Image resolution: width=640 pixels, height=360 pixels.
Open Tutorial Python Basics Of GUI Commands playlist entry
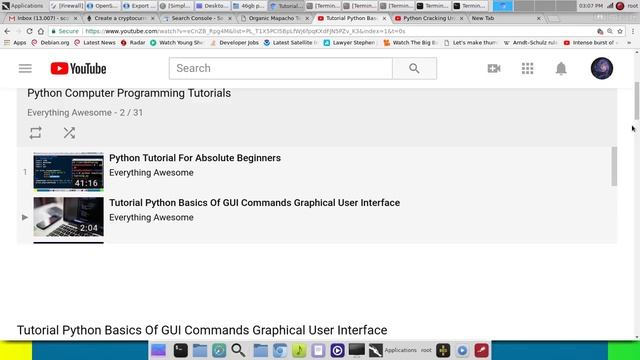click(254, 203)
